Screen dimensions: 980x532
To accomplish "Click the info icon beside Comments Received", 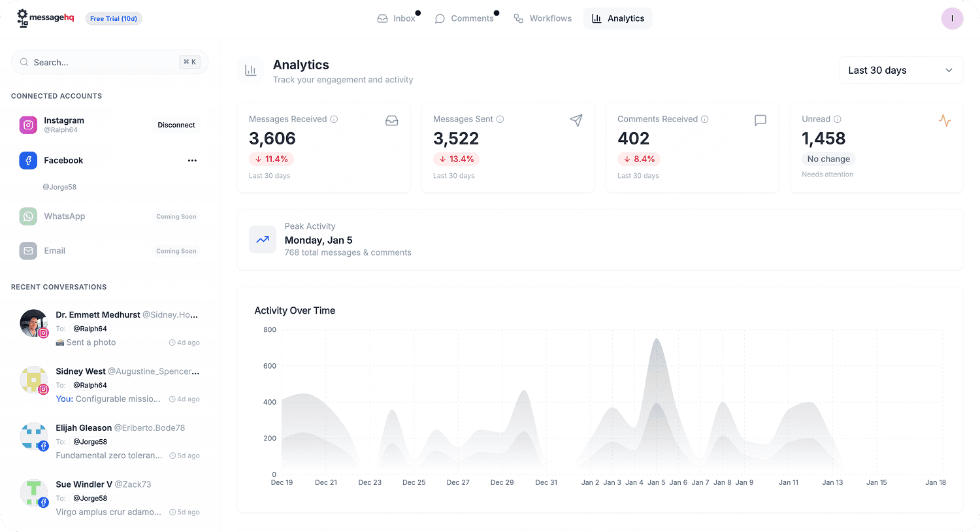I will point(704,119).
